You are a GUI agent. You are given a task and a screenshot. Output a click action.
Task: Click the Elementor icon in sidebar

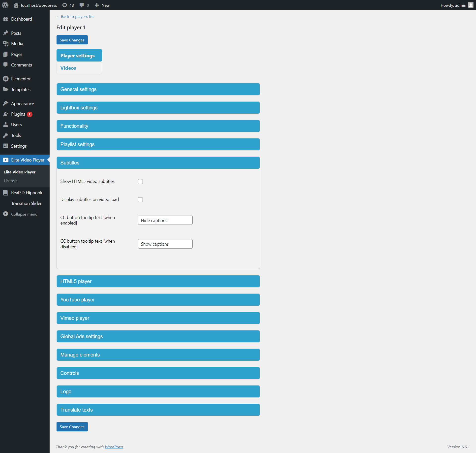(5, 79)
